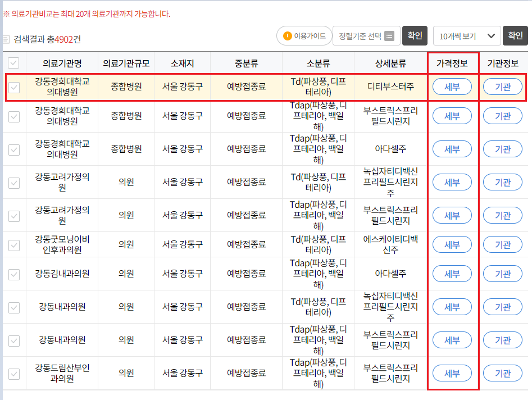Click the 가격정보 column header
532x400 pixels.
click(x=452, y=63)
